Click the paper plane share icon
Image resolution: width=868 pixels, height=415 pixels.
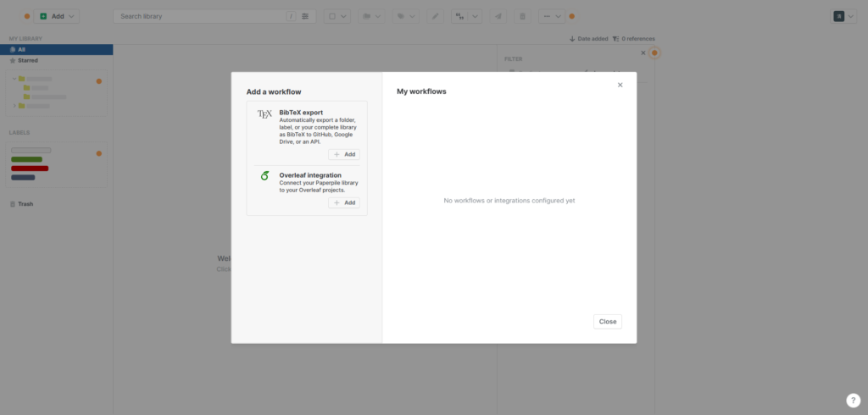[498, 16]
